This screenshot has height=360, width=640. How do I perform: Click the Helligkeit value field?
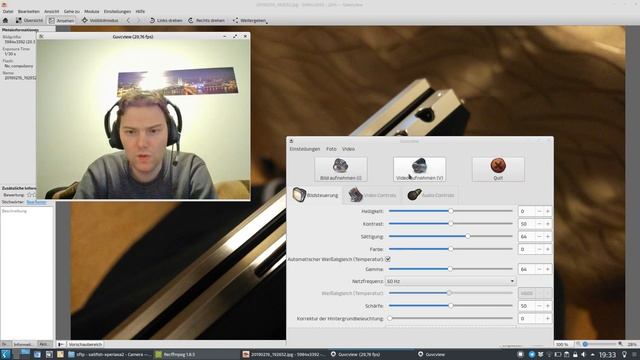tap(527, 211)
